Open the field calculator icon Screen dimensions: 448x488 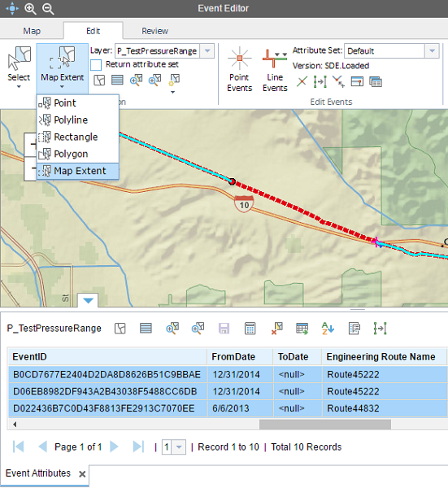tap(250, 329)
